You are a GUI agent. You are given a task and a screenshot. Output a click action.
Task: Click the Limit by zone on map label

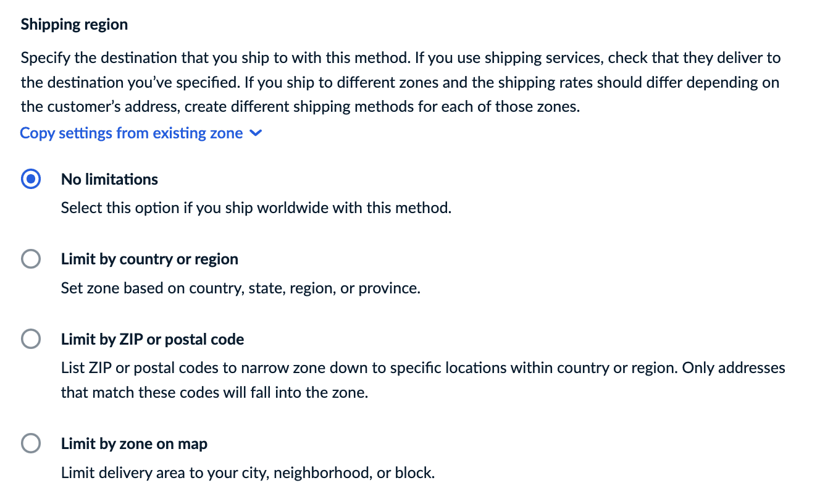coord(134,443)
